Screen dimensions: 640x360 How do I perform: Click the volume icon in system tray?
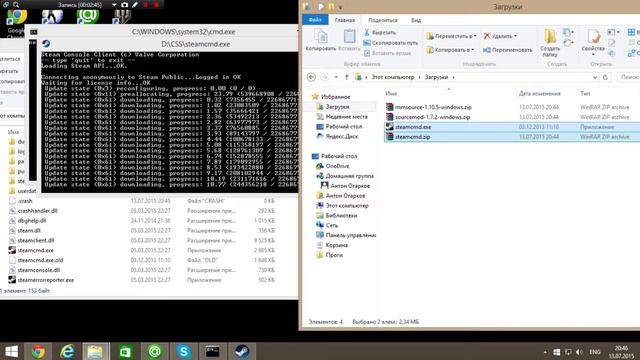(x=579, y=352)
